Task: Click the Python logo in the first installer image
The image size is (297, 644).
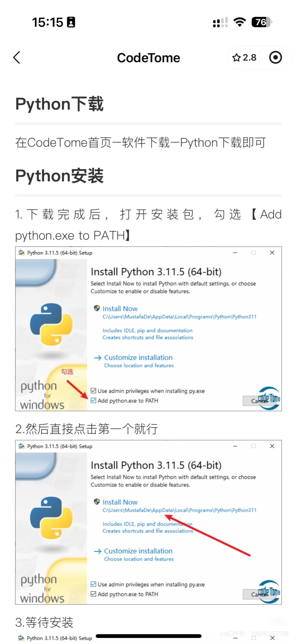Action: [51, 324]
